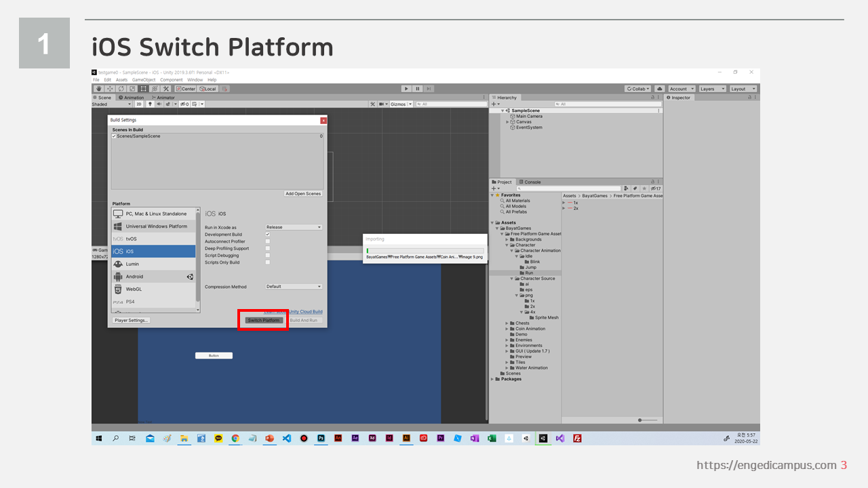Open Player Settings button
The width and height of the screenshot is (868, 488).
point(131,320)
